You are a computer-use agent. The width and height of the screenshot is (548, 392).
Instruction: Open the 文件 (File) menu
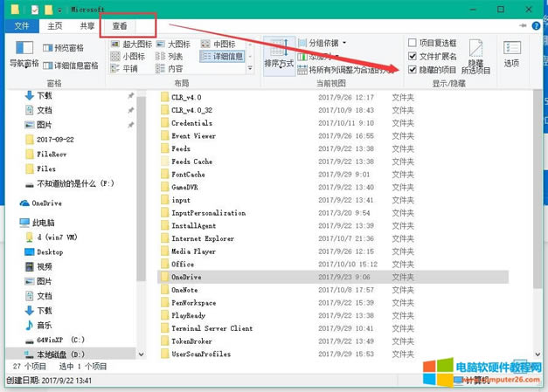click(21, 26)
